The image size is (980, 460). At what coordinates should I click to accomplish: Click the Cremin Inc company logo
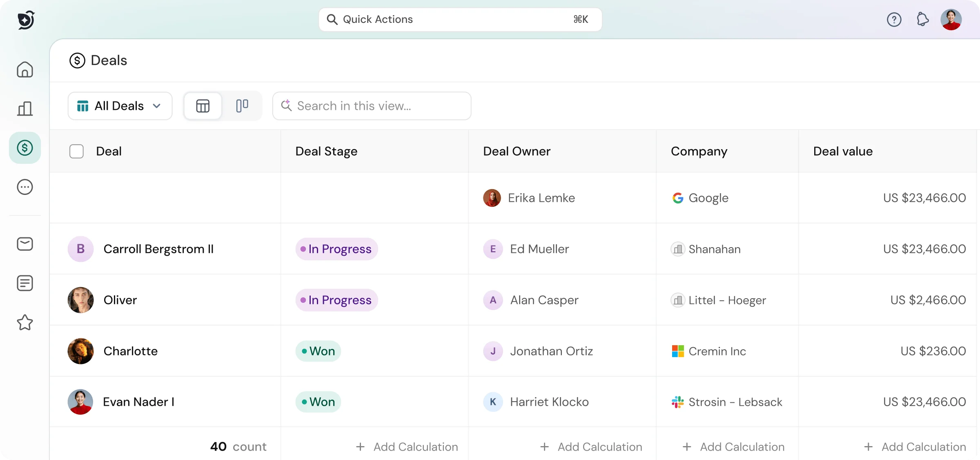(678, 351)
